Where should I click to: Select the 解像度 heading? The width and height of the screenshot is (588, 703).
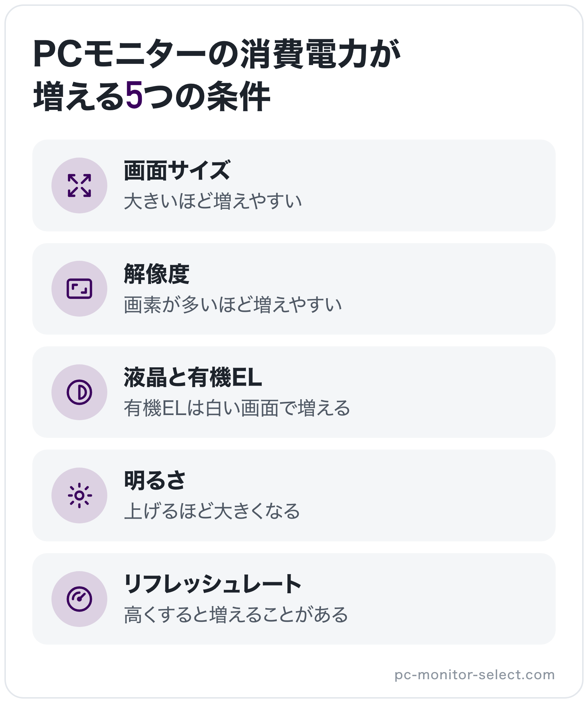coord(157,274)
